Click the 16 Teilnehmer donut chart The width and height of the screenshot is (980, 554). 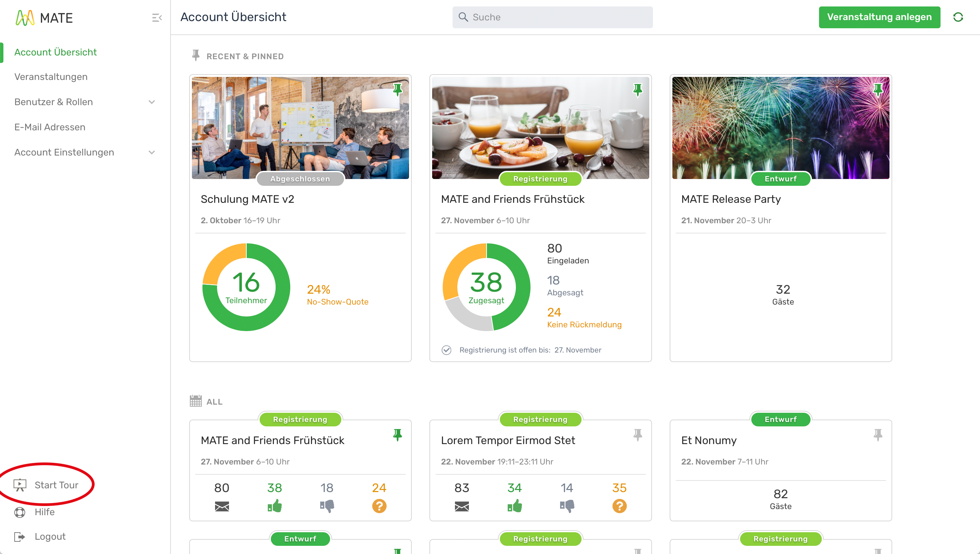click(x=246, y=287)
